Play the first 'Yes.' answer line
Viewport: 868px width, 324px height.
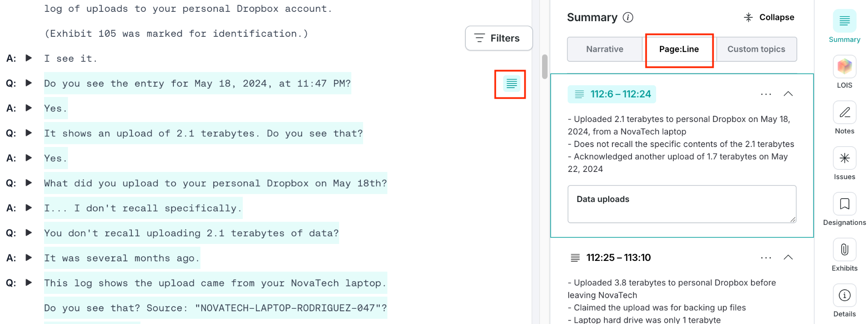coord(29,108)
